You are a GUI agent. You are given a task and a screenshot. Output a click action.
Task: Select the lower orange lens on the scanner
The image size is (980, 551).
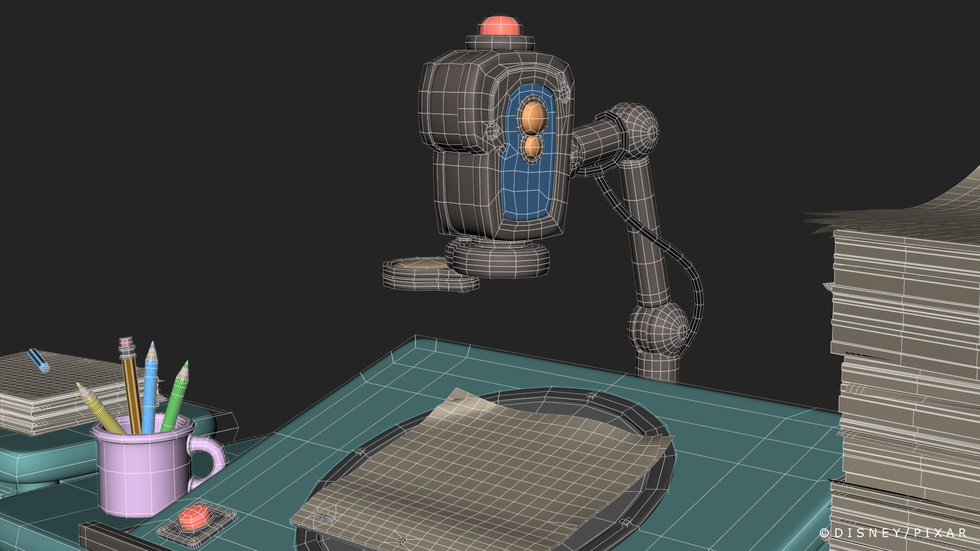[532, 147]
